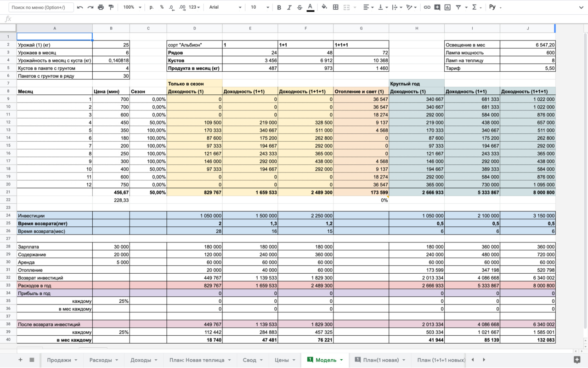The image size is (588, 368).
Task: Increase decimal places icon
Action: [182, 7]
